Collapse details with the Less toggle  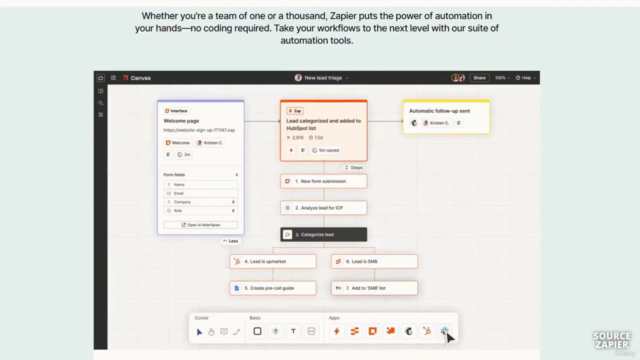click(230, 241)
